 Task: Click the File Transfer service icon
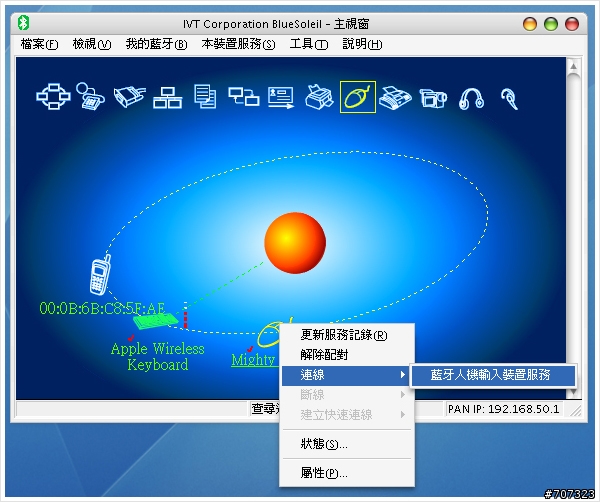click(x=205, y=96)
